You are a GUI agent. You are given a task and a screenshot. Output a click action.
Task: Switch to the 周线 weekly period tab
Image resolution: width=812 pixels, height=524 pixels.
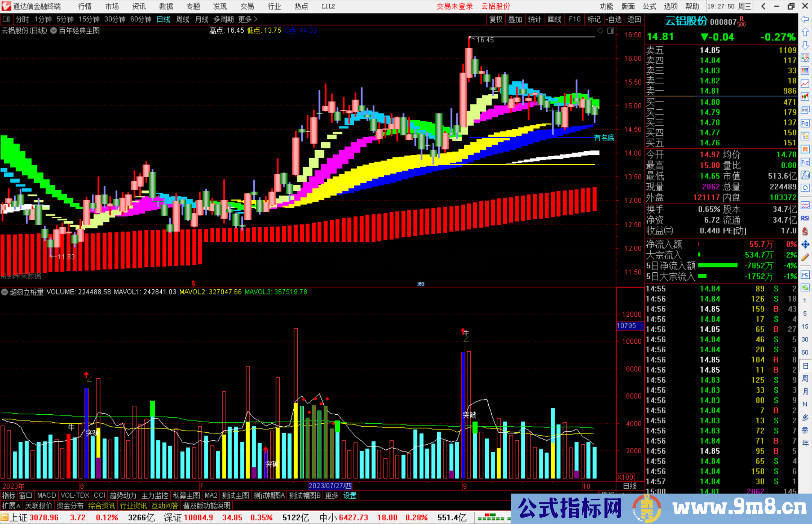[x=183, y=19]
